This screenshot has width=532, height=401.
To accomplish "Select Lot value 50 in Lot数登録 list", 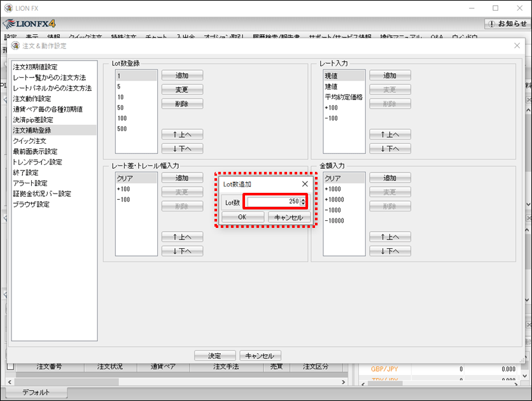I will tap(136, 108).
